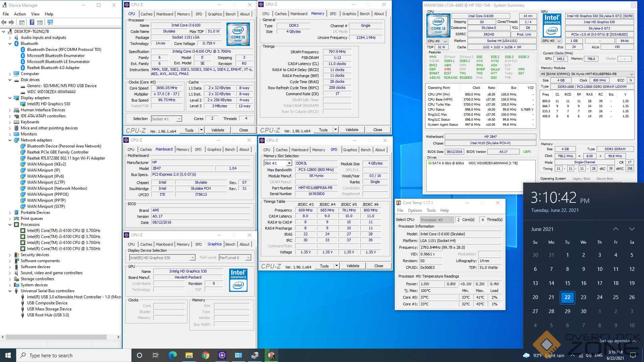The image size is (644, 362).
Task: Click the Task View taskbar icon
Action: pyautogui.click(x=155, y=355)
